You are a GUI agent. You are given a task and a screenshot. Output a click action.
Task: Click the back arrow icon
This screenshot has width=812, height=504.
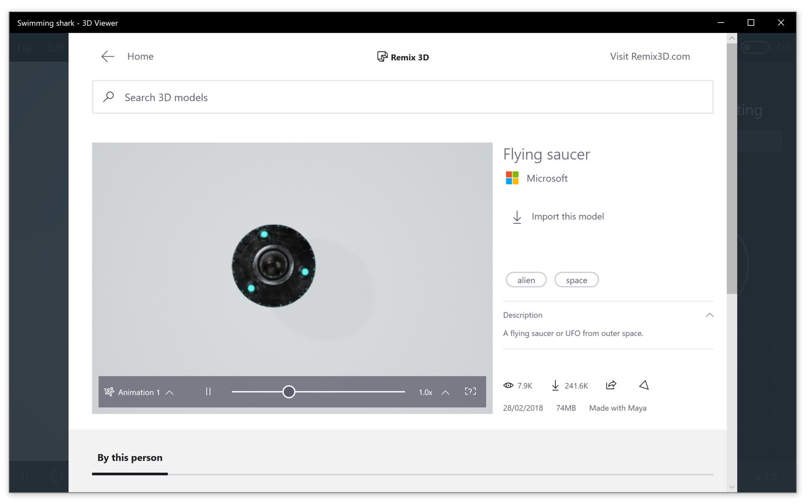pyautogui.click(x=107, y=57)
